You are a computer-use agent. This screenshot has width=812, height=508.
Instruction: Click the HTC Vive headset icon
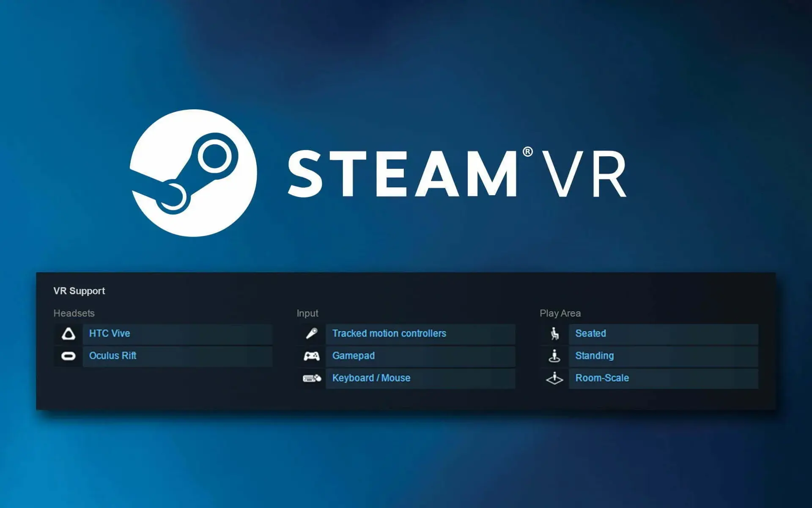pyautogui.click(x=69, y=334)
